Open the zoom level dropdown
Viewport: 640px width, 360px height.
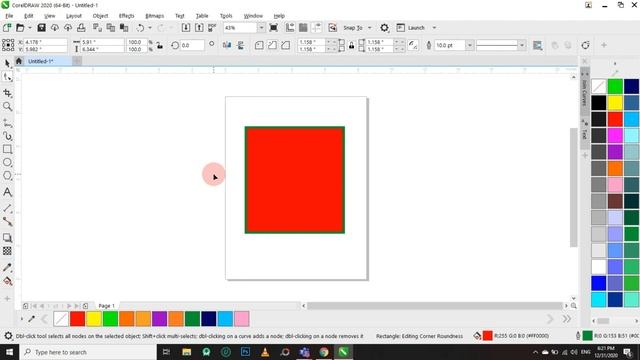pyautogui.click(x=261, y=28)
